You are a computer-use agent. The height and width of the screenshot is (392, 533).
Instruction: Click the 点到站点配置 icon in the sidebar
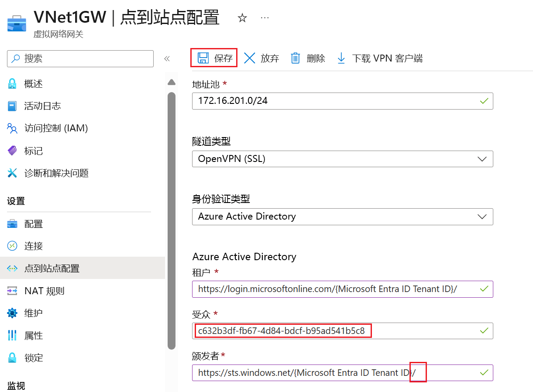(x=12, y=268)
